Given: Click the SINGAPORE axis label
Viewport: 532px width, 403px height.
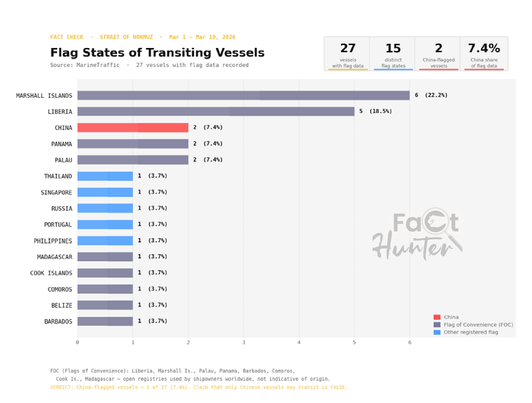Looking at the screenshot, I should 56,193.
